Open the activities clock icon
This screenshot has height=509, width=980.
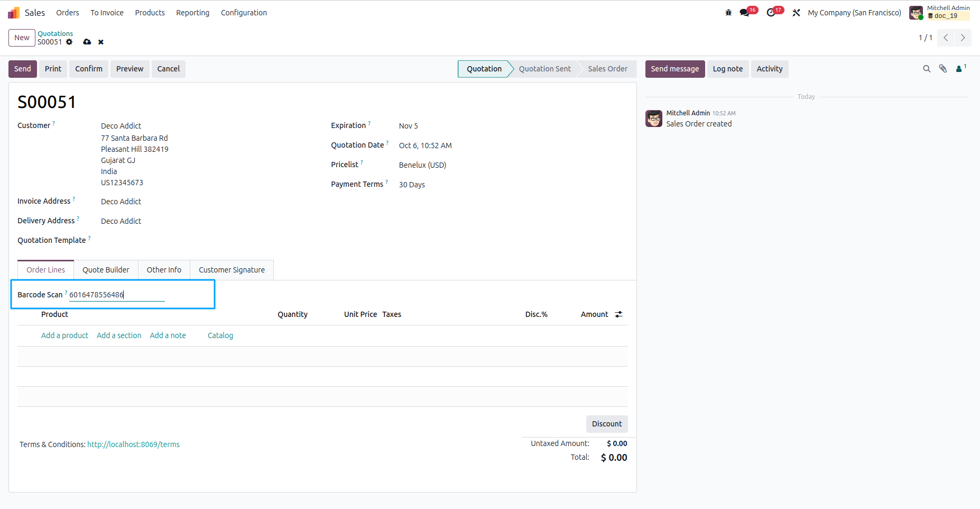[x=771, y=13]
